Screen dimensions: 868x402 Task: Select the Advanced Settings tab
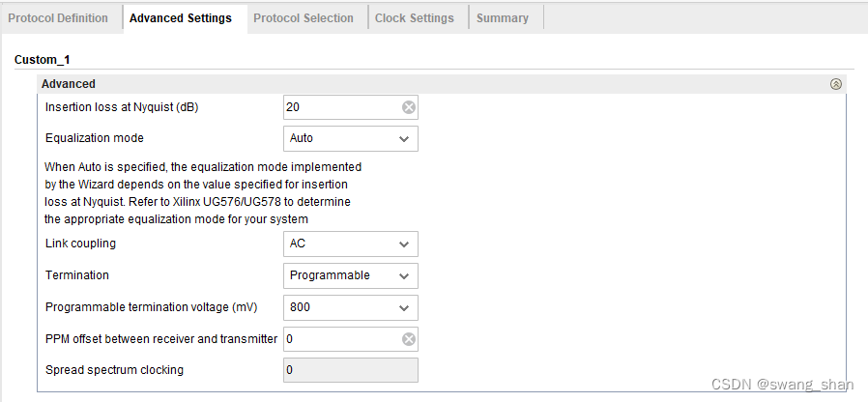(x=181, y=18)
